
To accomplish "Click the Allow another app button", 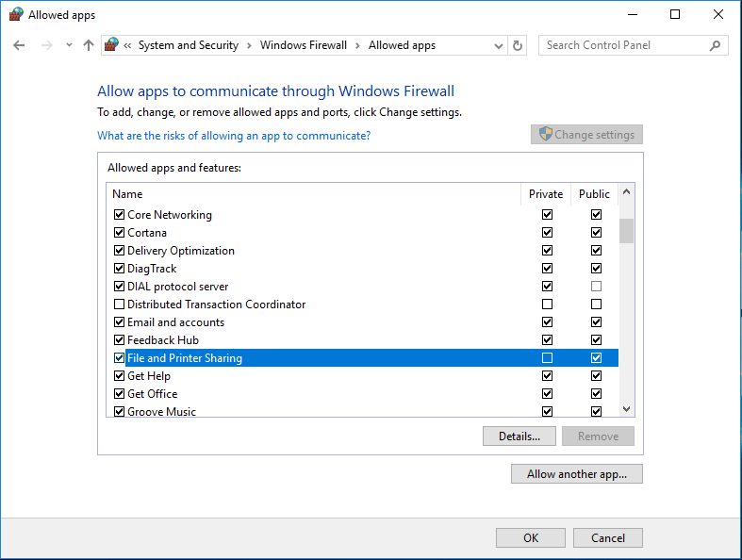I will 576,474.
